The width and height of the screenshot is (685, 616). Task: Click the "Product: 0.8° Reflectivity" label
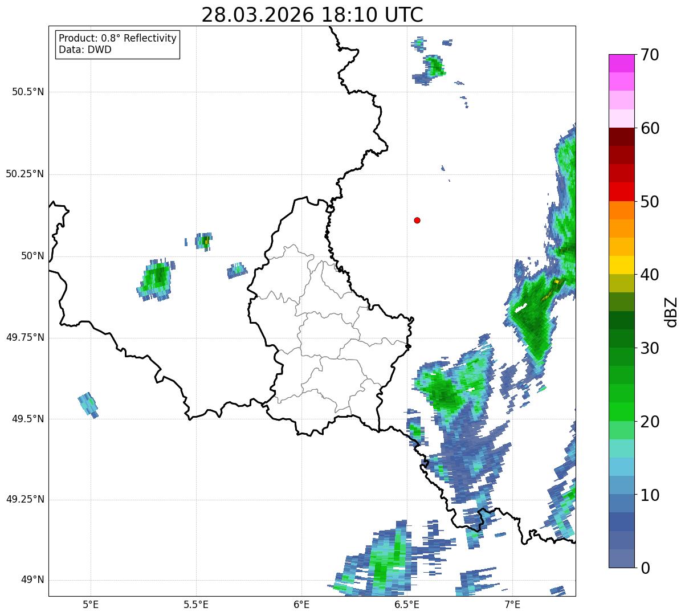[x=117, y=38]
